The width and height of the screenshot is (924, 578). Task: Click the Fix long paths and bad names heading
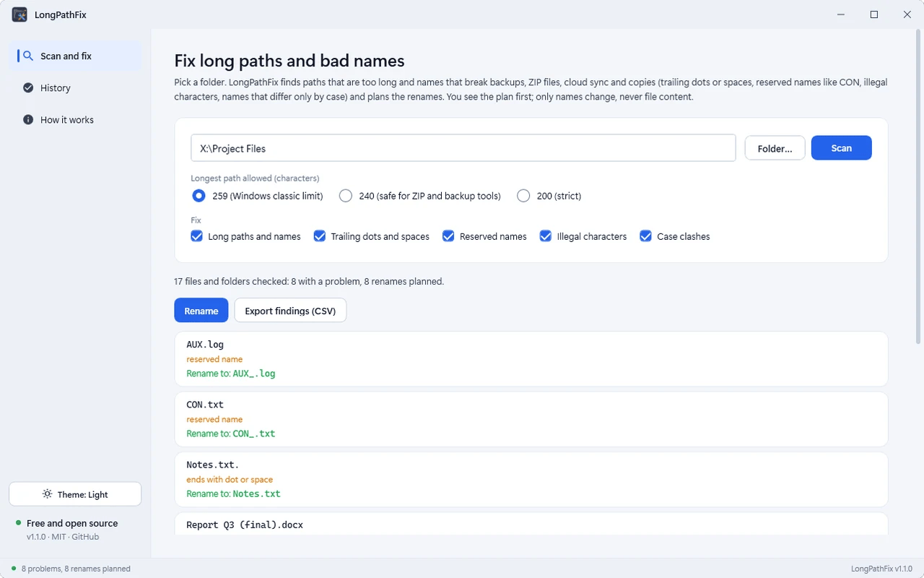click(x=289, y=61)
